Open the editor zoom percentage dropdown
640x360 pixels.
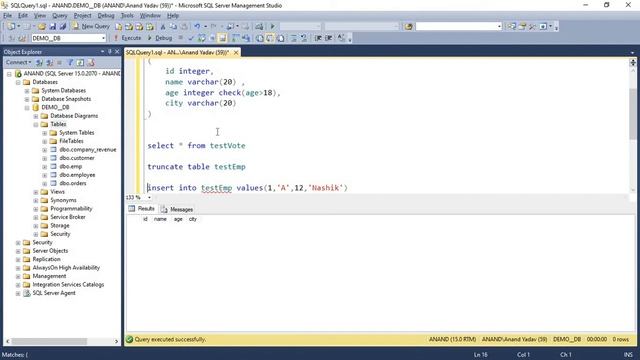(149, 198)
